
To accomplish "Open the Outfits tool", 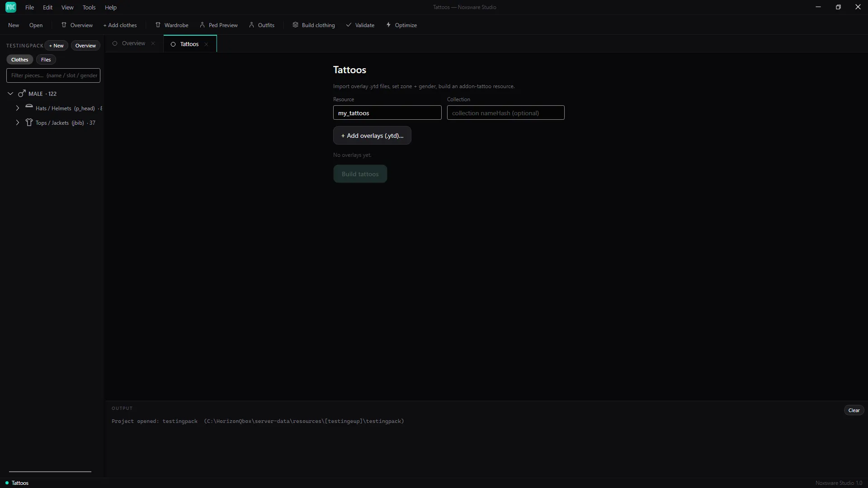I will coord(262,25).
